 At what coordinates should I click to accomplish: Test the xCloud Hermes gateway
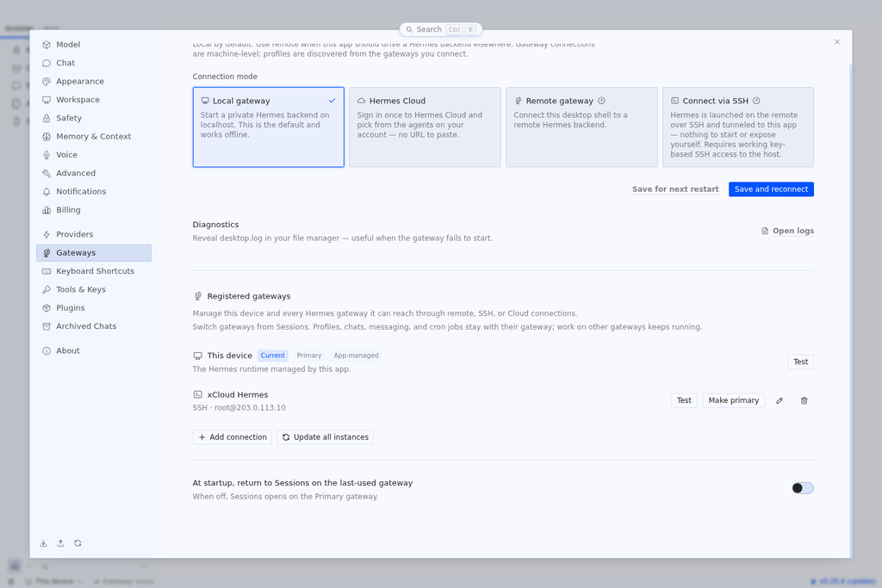[x=684, y=400]
